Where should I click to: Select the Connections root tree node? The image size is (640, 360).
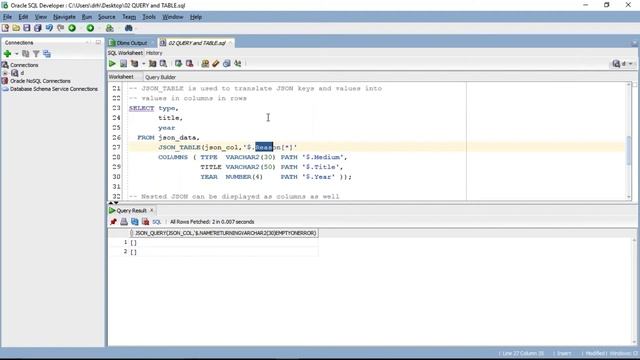pos(24,65)
